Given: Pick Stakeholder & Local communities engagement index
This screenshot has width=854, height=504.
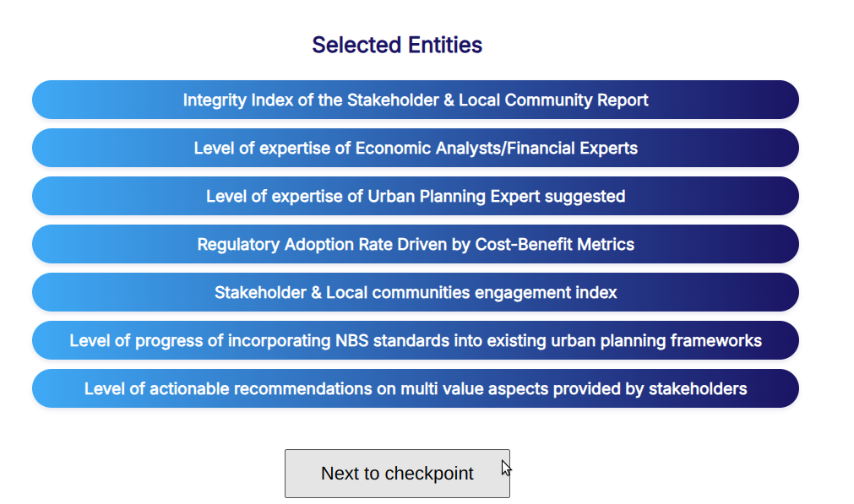Looking at the screenshot, I should tap(416, 292).
